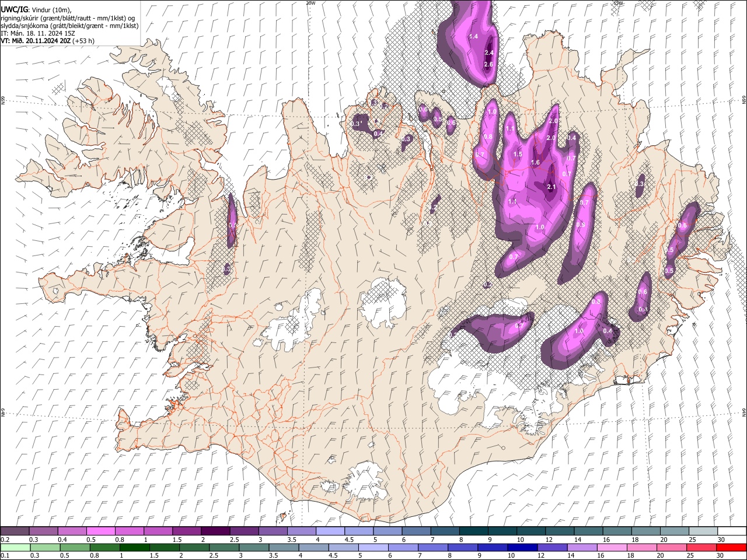Click the 'UWC/IG: Vindur (10m)' title line

[36, 10]
